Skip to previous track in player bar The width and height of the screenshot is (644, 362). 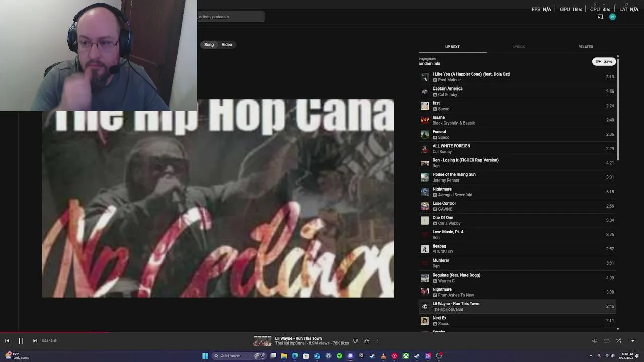(x=7, y=341)
